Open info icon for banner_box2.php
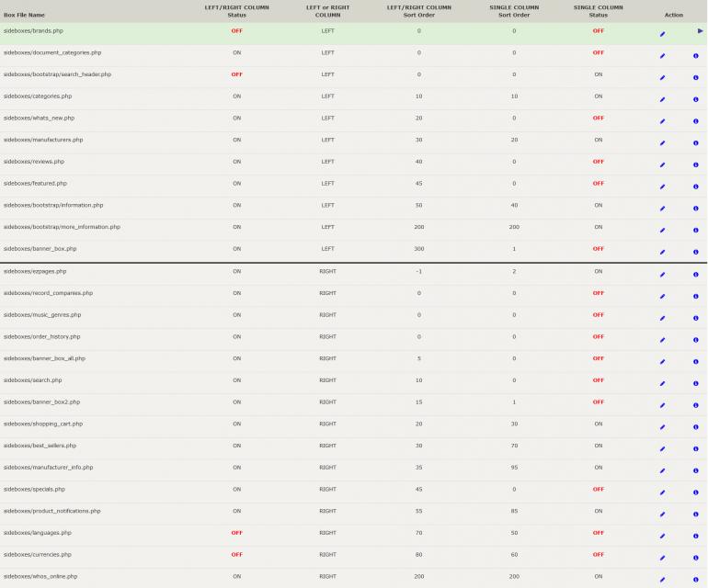This screenshot has width=708, height=588. click(696, 405)
